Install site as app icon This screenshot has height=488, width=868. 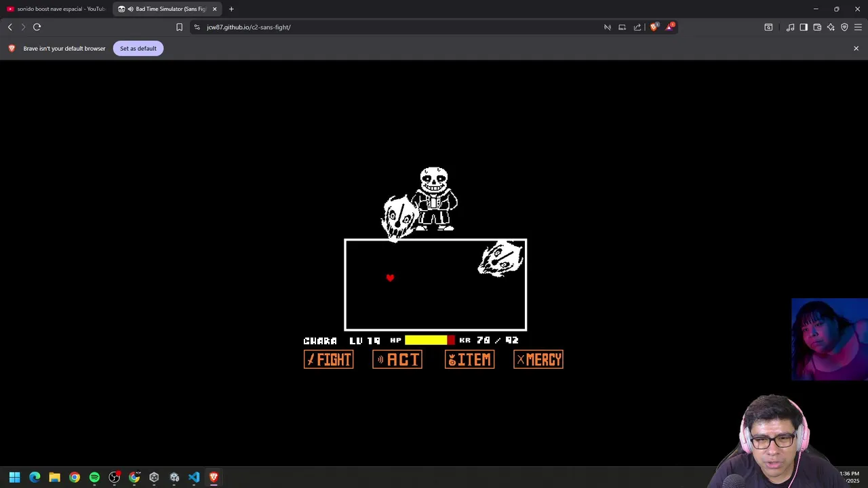tap(622, 27)
